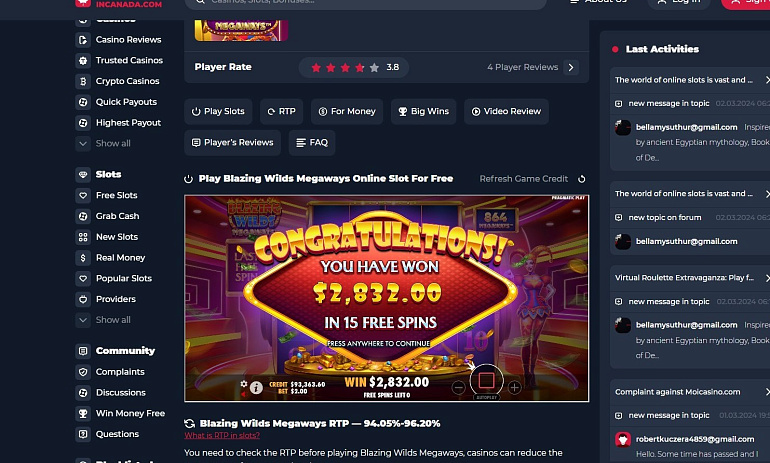Click the Providers sidebar icon
The image size is (770, 463).
coord(83,299)
